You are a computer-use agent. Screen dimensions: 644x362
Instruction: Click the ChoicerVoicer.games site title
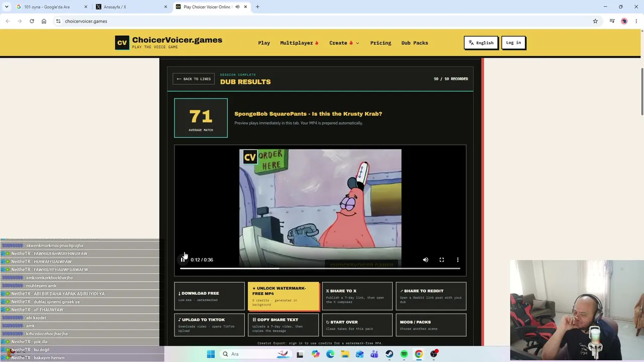click(177, 40)
